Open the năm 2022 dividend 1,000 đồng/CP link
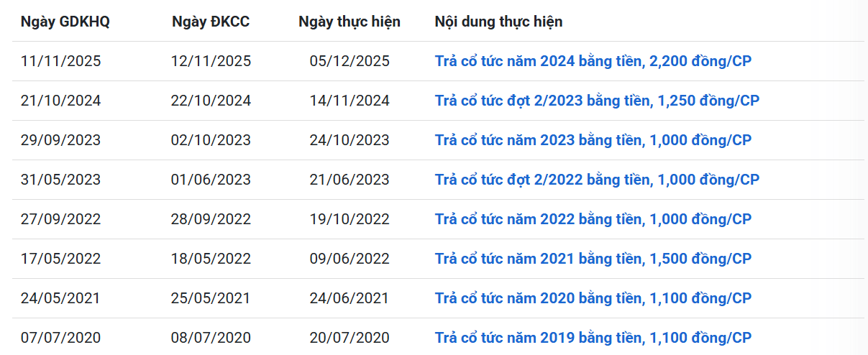 point(593,219)
